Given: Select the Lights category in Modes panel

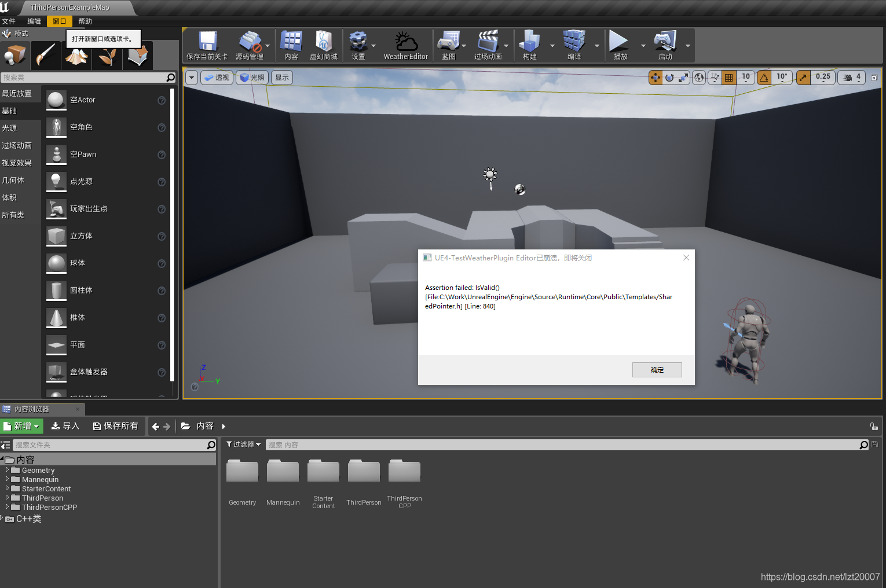Looking at the screenshot, I should pyautogui.click(x=20, y=128).
